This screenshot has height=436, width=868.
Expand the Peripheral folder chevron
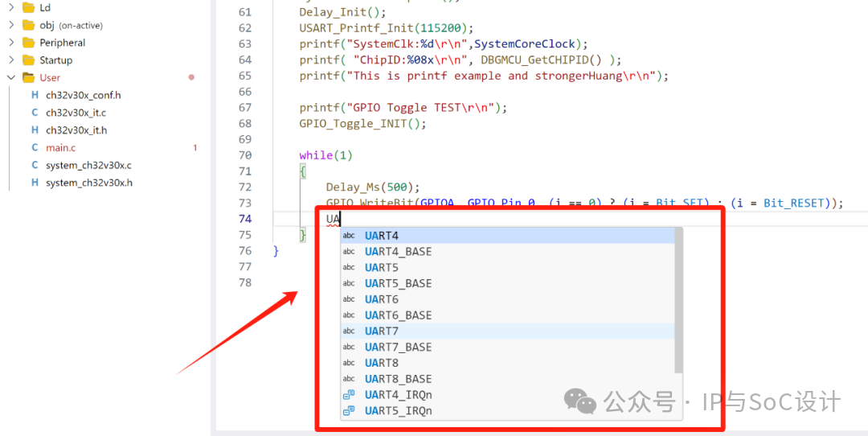pyautogui.click(x=11, y=43)
